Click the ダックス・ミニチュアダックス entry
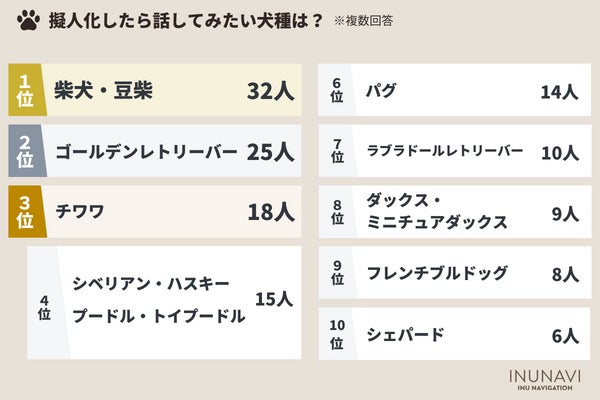Viewport: 600px width, 400px height. pyautogui.click(x=436, y=212)
